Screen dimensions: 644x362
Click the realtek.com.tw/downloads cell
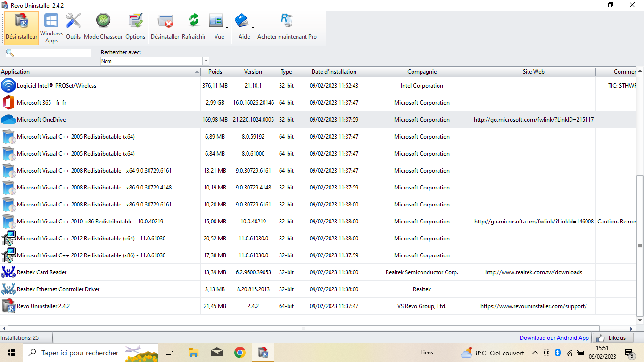534,272
